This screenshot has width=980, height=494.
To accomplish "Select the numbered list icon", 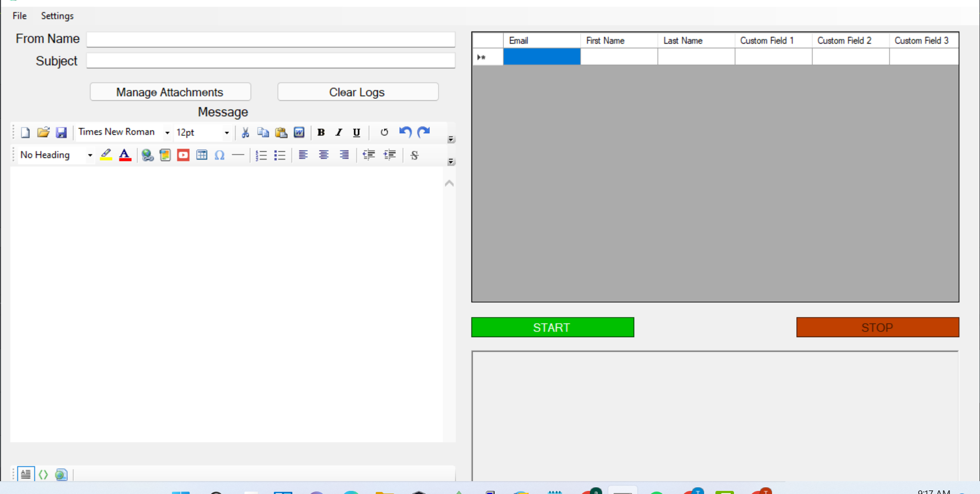I will [261, 155].
